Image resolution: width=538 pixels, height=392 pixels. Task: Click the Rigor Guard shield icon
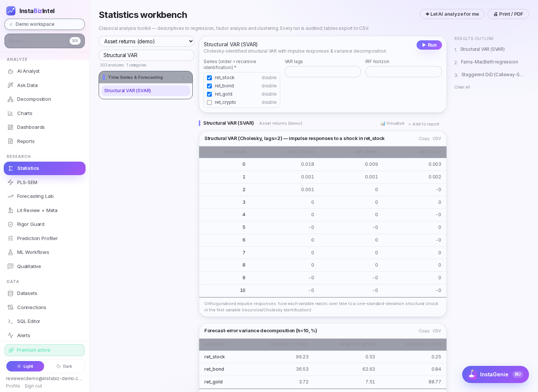pyautogui.click(x=10, y=224)
